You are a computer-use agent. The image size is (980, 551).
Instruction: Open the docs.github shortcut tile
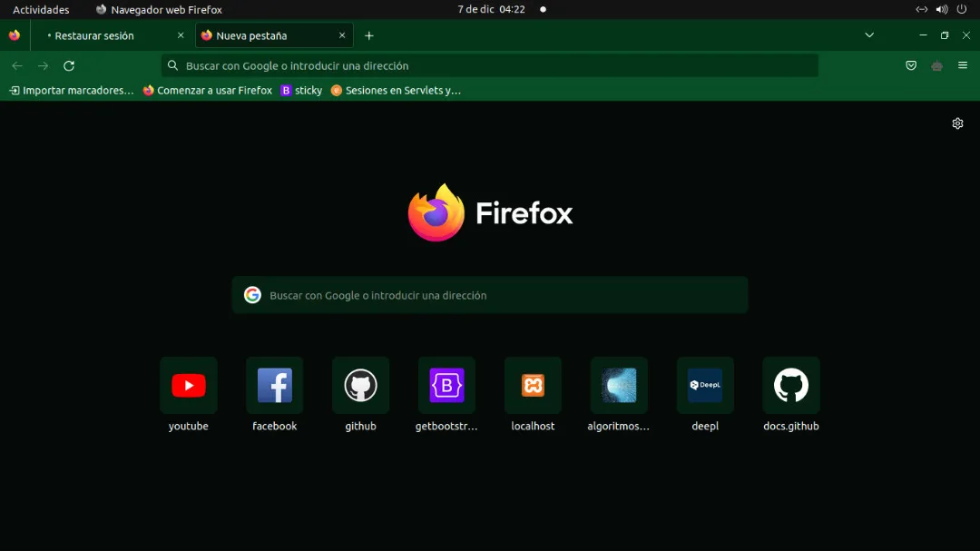click(x=790, y=385)
